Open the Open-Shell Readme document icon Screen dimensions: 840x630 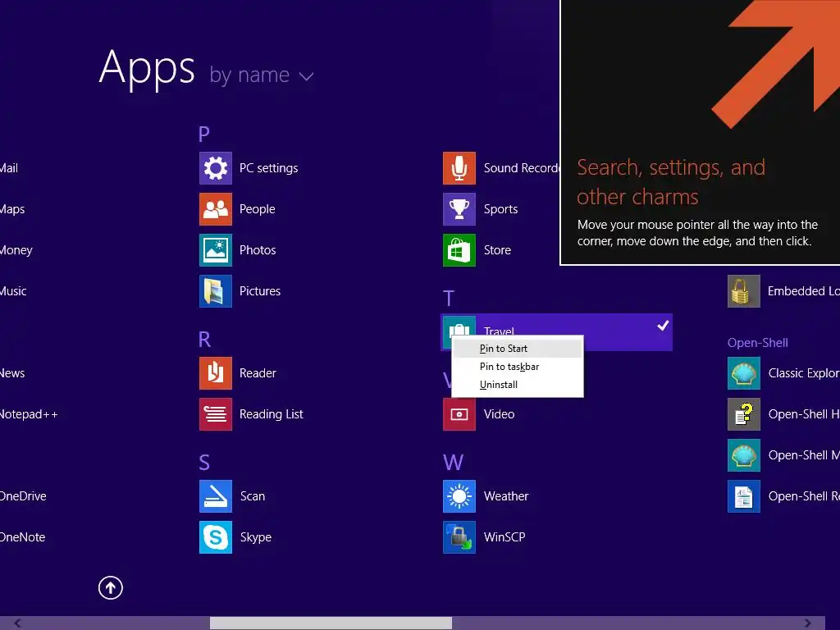743,496
